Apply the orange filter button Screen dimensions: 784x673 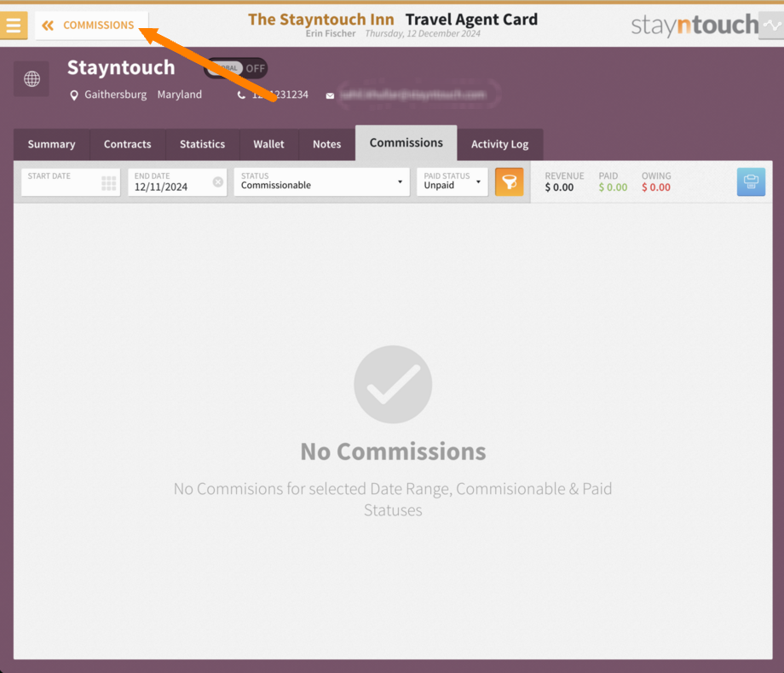click(509, 182)
